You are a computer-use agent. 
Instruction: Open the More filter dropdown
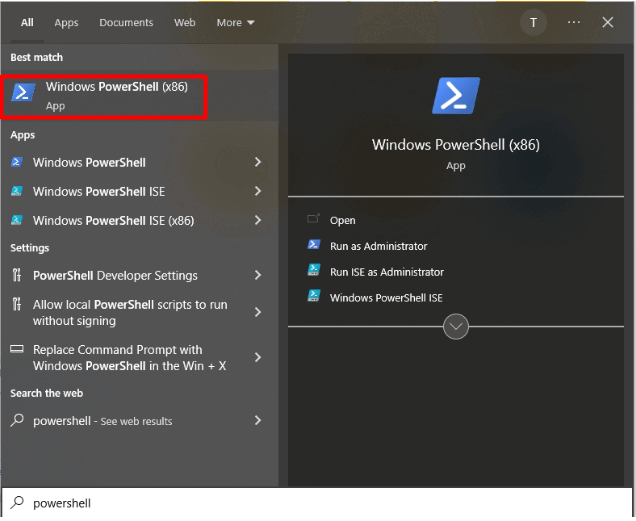(x=235, y=23)
